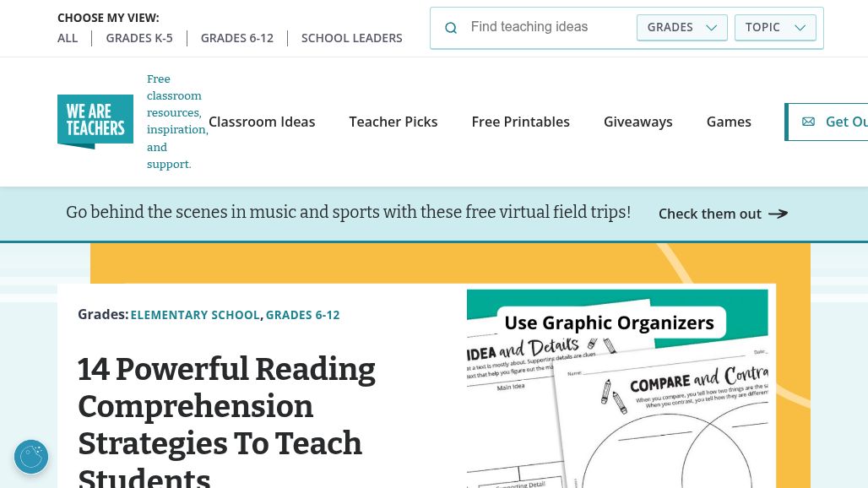
Task: Follow the Elementary School grade link
Action: [x=195, y=315]
